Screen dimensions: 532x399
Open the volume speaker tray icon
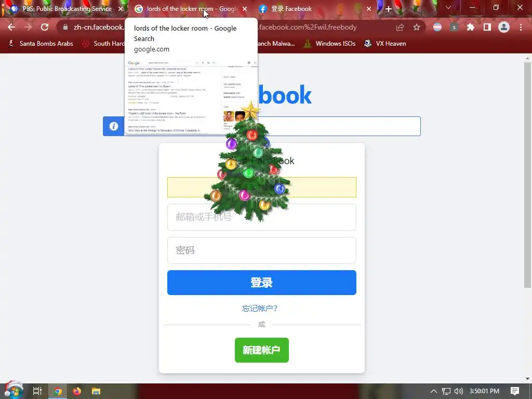click(x=458, y=391)
